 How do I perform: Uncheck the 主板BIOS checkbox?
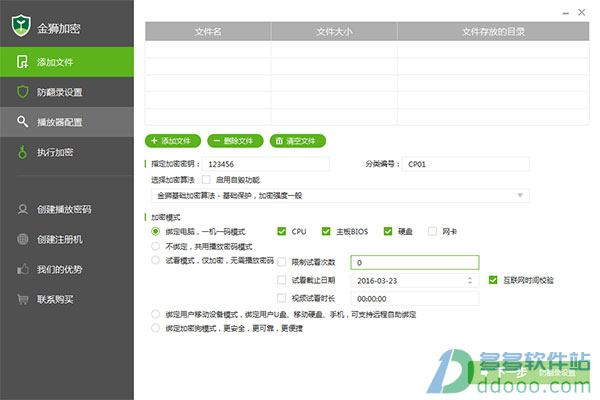[x=326, y=231]
